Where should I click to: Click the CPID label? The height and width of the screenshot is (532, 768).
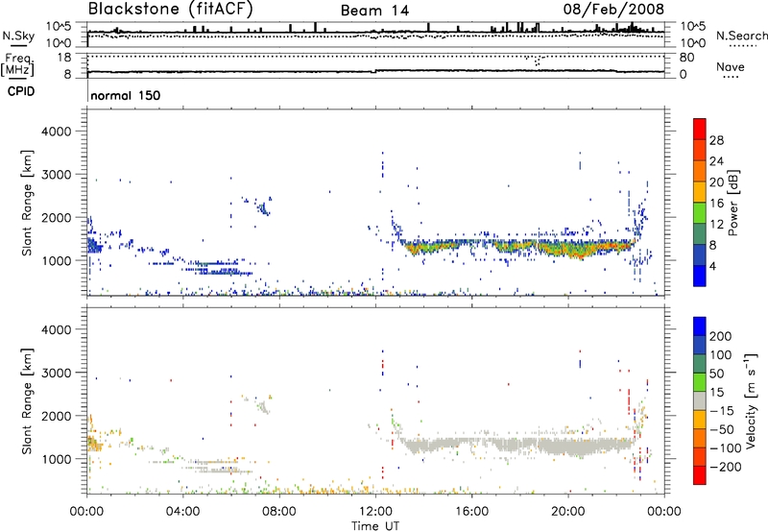(x=21, y=91)
